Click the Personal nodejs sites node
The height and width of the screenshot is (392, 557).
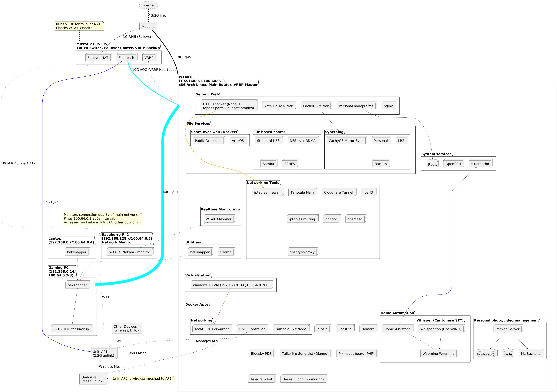pos(357,106)
